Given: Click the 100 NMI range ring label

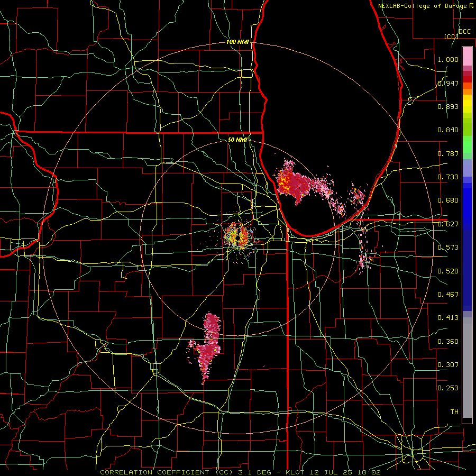Looking at the screenshot, I should click(237, 42).
